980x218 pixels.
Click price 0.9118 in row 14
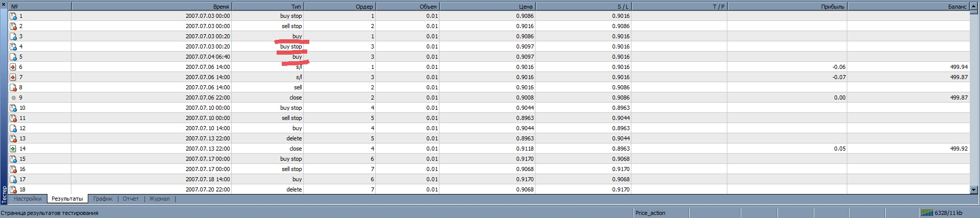525,149
